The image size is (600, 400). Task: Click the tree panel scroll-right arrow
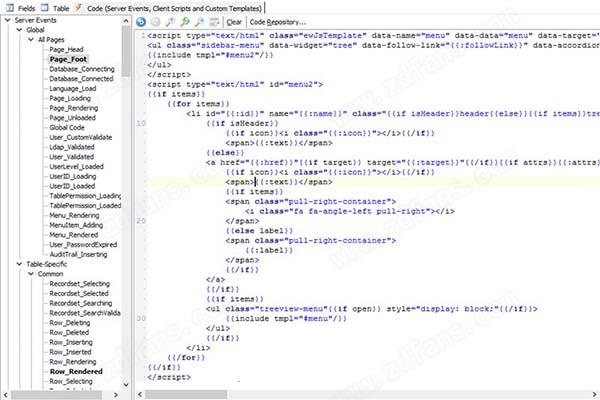[116, 394]
